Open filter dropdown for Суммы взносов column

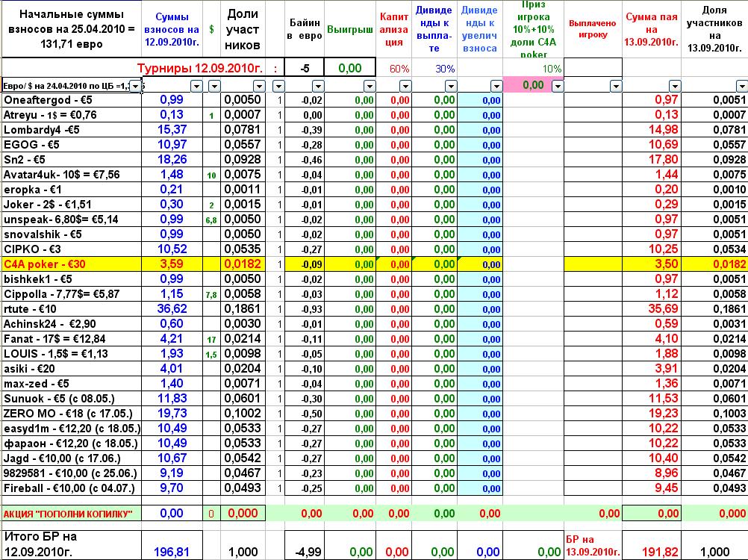coord(196,86)
